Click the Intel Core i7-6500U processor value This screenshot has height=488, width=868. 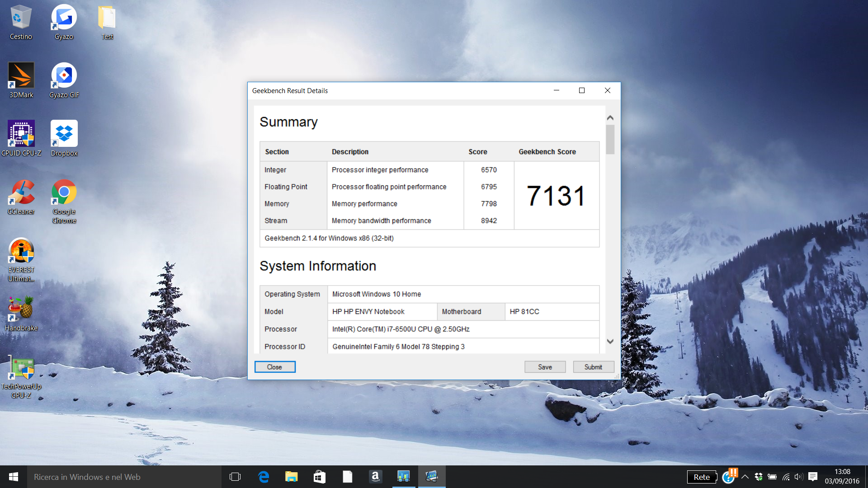pos(401,329)
